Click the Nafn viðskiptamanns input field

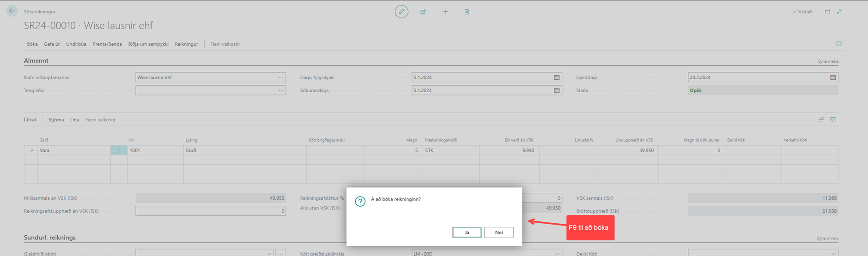tap(206, 77)
